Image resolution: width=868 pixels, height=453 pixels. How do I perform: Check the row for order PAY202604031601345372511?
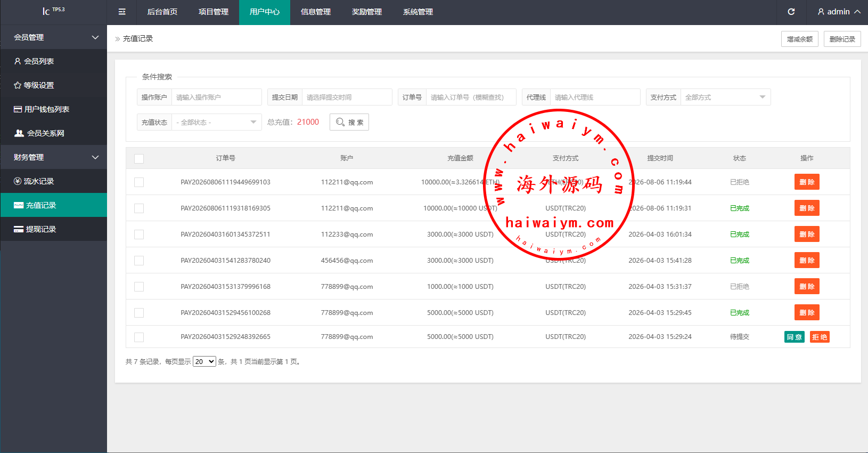[139, 234]
